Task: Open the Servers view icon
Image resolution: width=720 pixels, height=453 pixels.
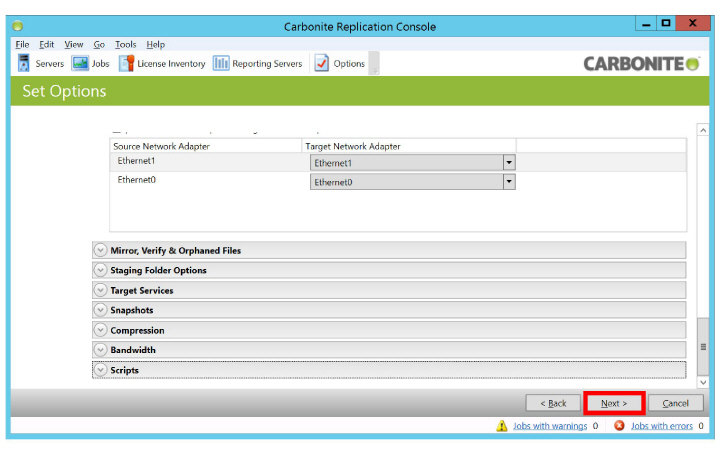Action: [x=23, y=63]
